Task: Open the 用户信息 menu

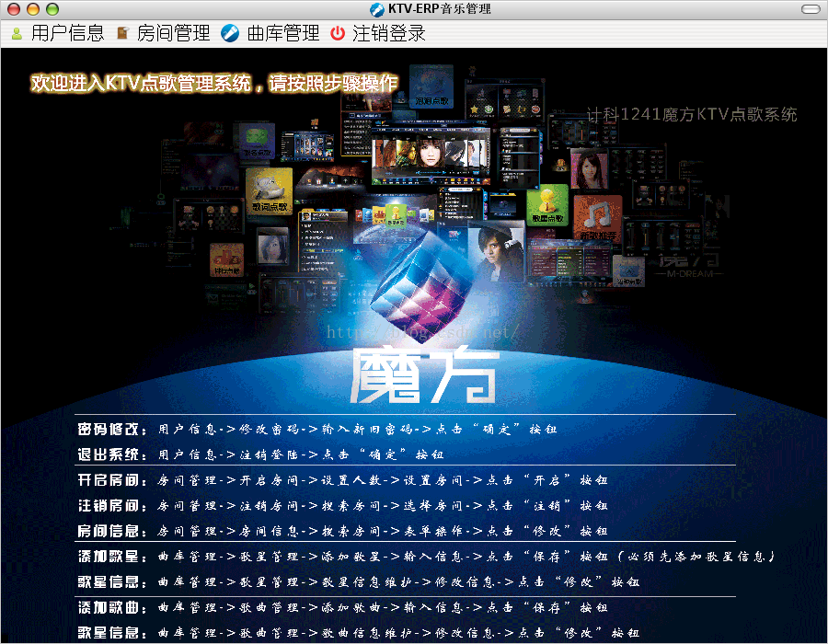Action: (67, 33)
